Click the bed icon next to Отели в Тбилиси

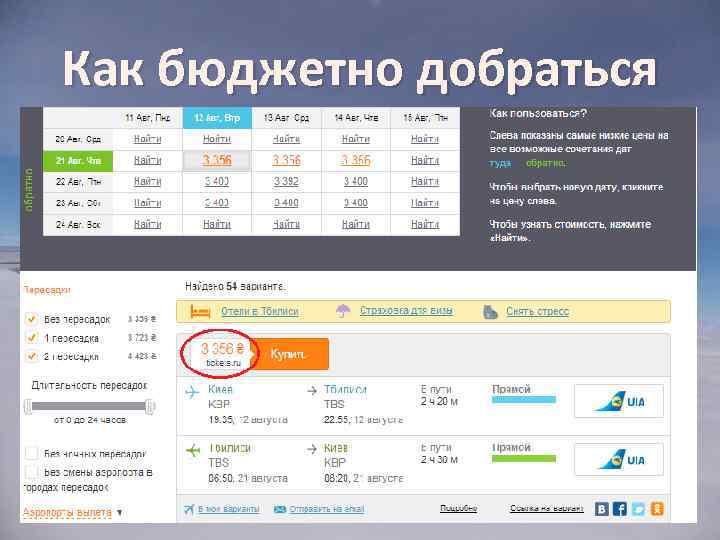pyautogui.click(x=200, y=312)
